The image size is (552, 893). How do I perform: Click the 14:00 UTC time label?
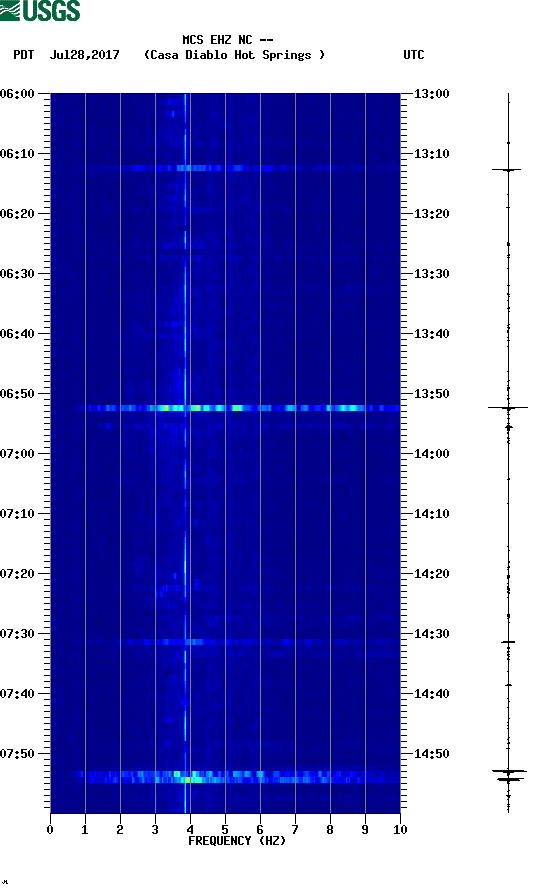tap(432, 453)
